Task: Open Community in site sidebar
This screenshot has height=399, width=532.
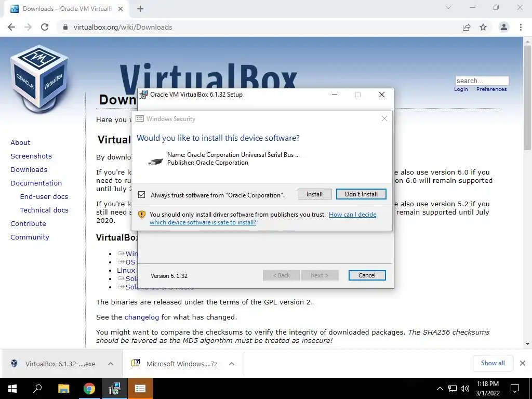Action: coord(30,237)
